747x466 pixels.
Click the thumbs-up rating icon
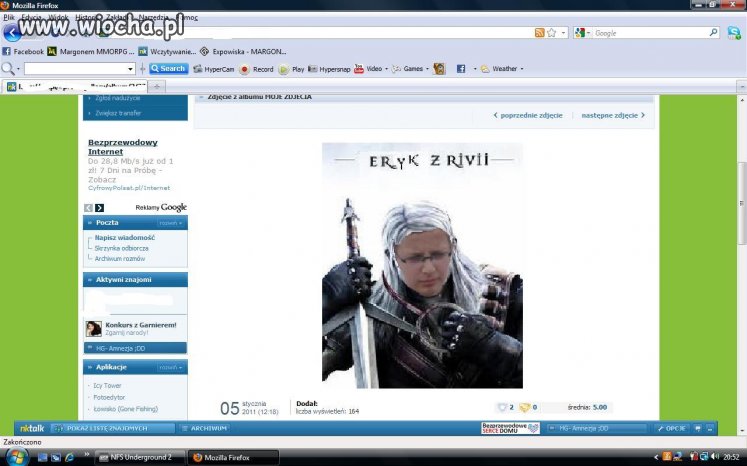tap(502, 407)
